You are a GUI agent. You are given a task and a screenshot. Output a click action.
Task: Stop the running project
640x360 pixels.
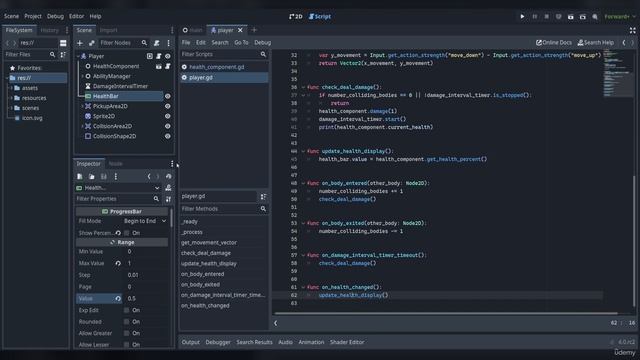(x=547, y=16)
